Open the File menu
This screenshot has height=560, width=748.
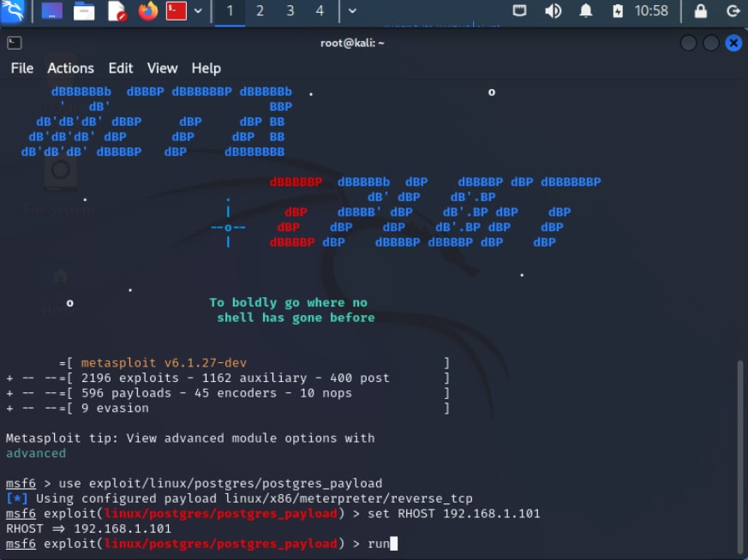(x=22, y=69)
